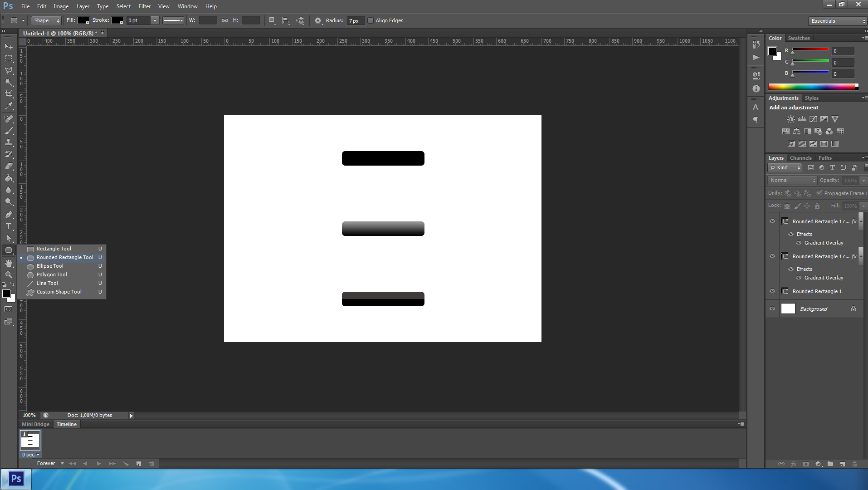The height and width of the screenshot is (490, 868).
Task: Select the Hand tool
Action: [9, 263]
